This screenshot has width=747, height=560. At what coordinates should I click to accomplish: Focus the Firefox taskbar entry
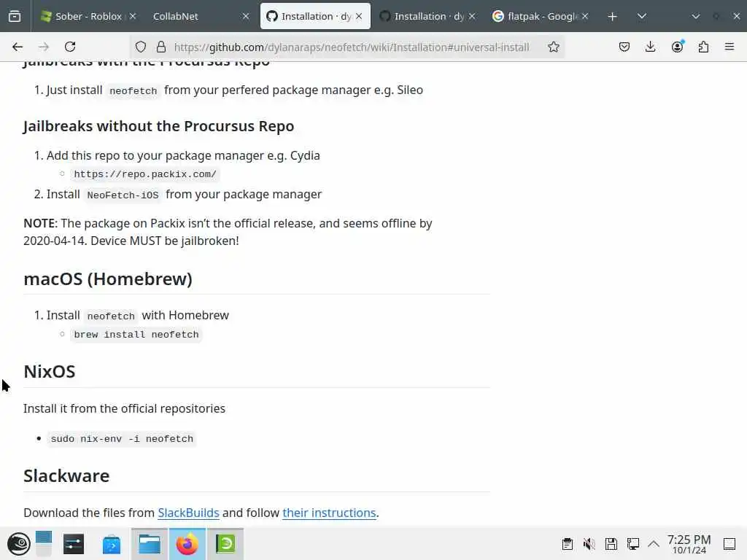pyautogui.click(x=187, y=544)
